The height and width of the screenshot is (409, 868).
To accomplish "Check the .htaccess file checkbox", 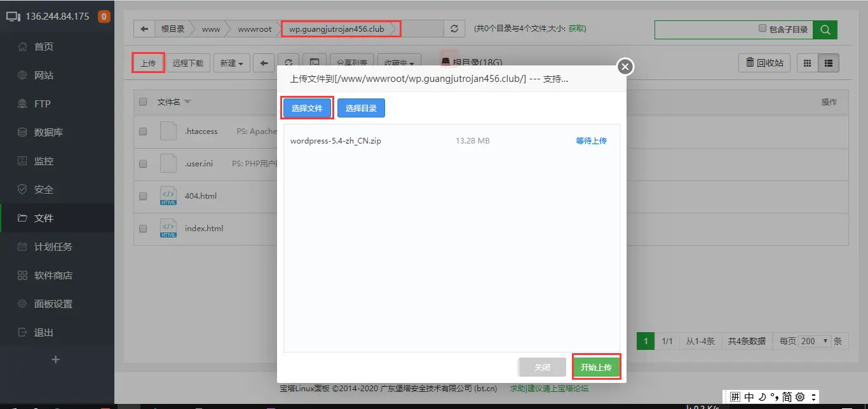I will (143, 131).
